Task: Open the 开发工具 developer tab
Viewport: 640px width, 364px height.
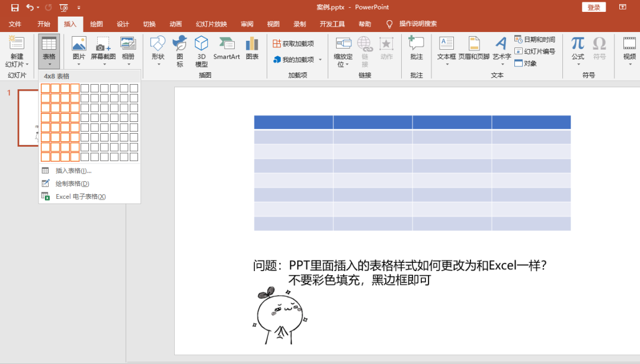Action: [x=332, y=24]
